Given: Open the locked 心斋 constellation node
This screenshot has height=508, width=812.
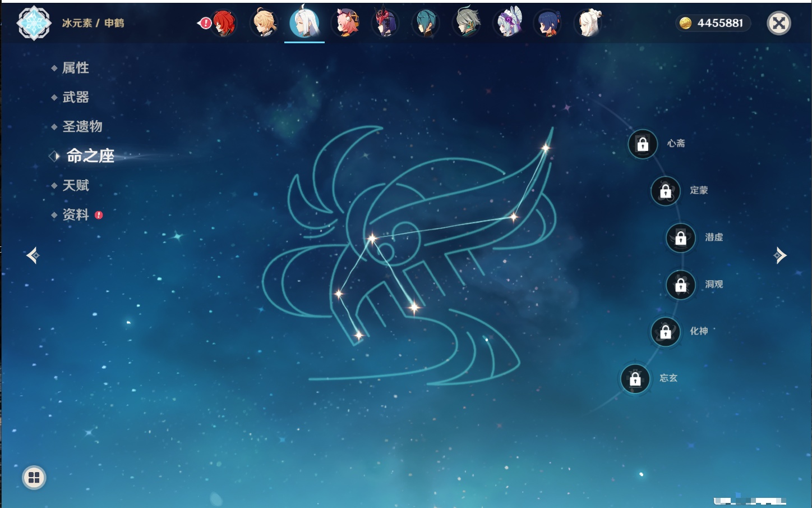Looking at the screenshot, I should pyautogui.click(x=643, y=144).
